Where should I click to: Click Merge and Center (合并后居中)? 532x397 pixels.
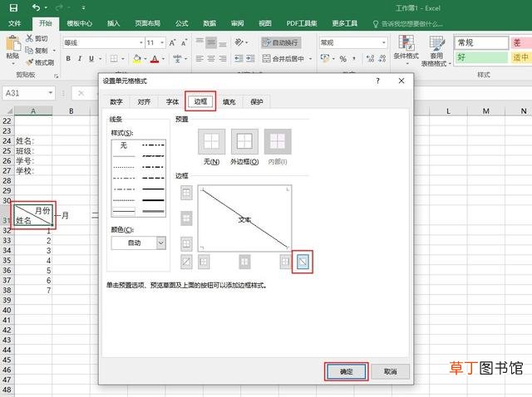click(x=283, y=58)
